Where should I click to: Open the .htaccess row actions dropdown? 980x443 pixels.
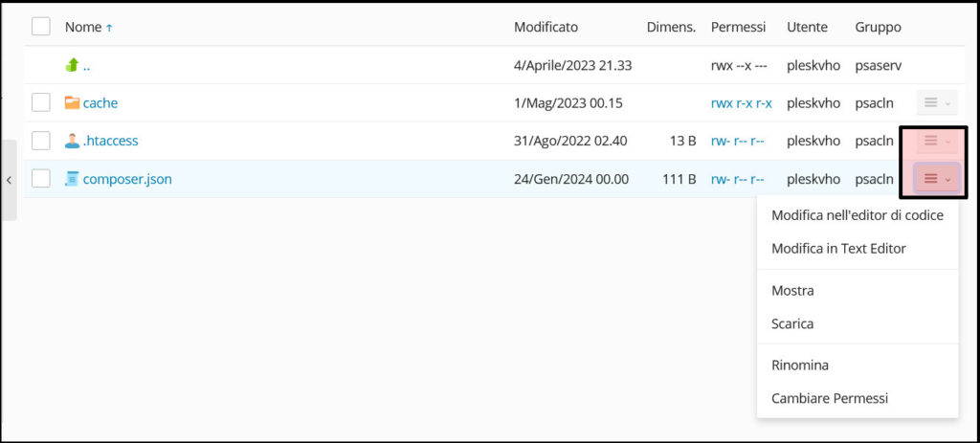click(x=936, y=141)
